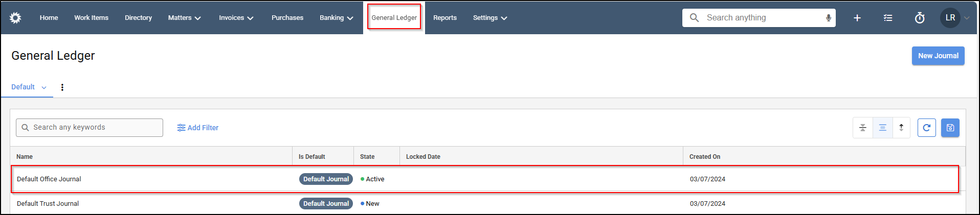Open the three-dot view options menu

62,87
